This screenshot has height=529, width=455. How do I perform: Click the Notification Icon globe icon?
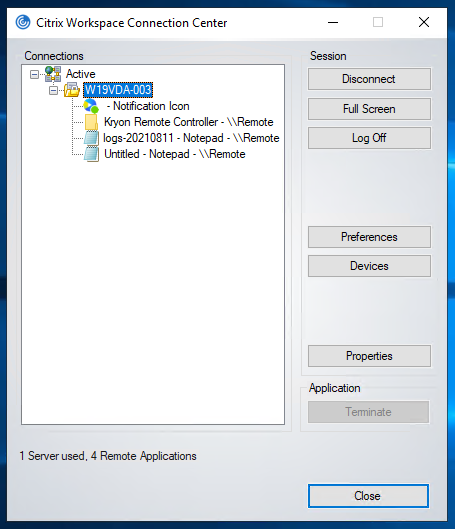[x=91, y=106]
